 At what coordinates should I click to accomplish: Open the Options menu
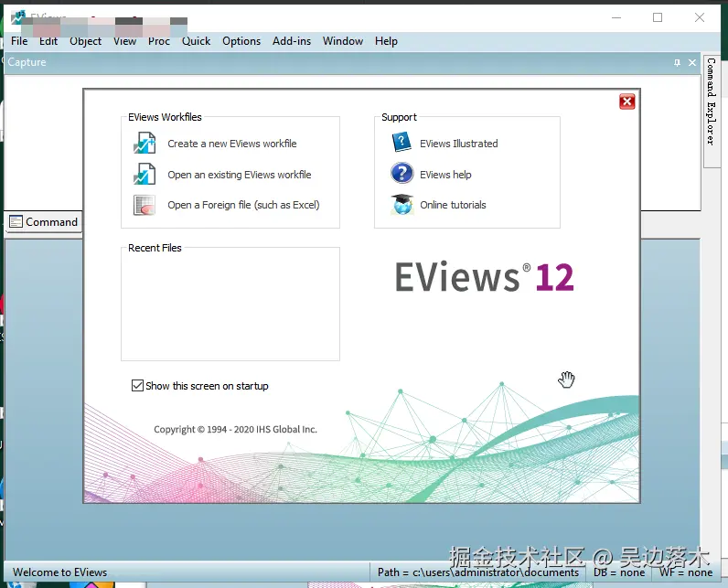click(x=241, y=41)
